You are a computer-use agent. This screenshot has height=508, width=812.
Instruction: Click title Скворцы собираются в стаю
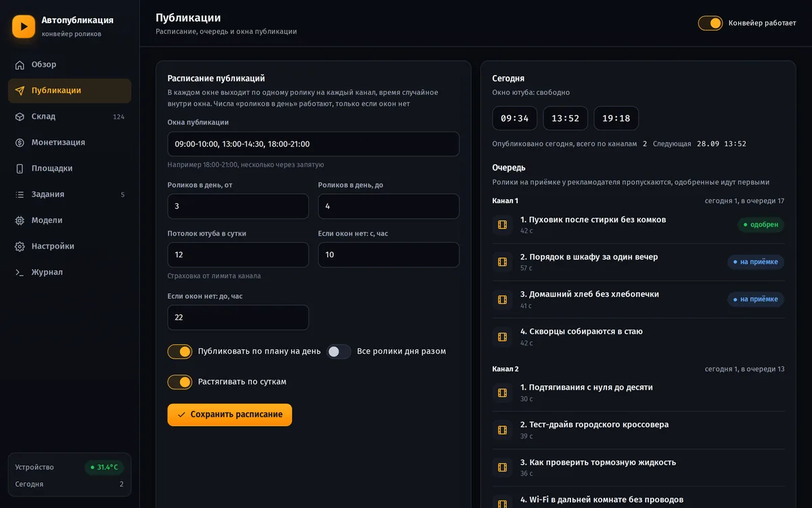(582, 331)
